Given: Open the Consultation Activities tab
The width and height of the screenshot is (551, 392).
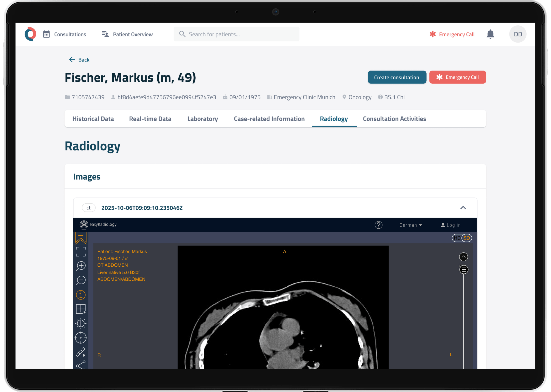Looking at the screenshot, I should click(395, 119).
